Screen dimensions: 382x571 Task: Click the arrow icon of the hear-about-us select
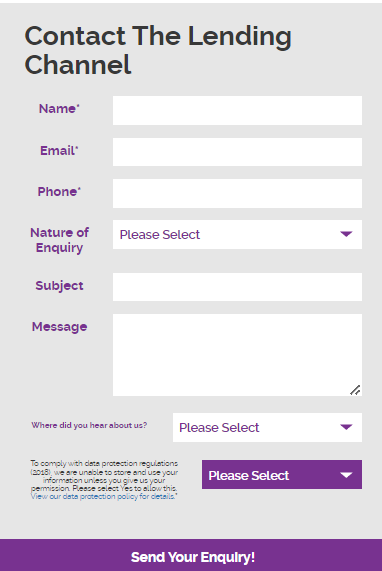pos(346,427)
